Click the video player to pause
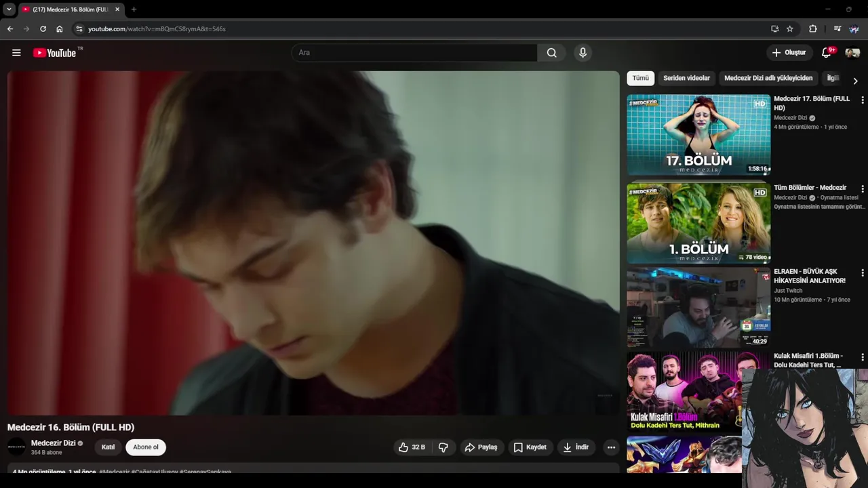Screen dimensions: 868x488 313,243
